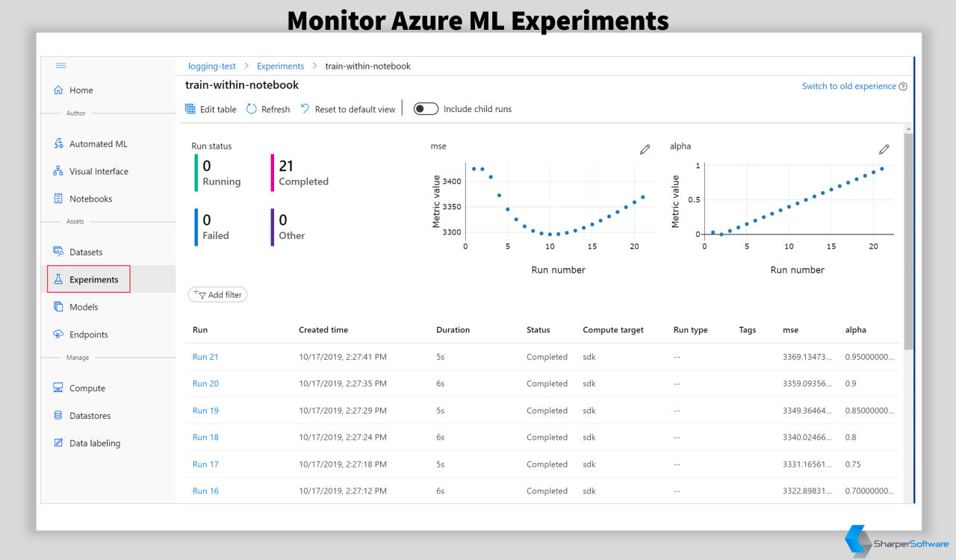Viewport: 956px width, 560px height.
Task: Click mse value 3340.02466 for Run 18
Action: [807, 438]
